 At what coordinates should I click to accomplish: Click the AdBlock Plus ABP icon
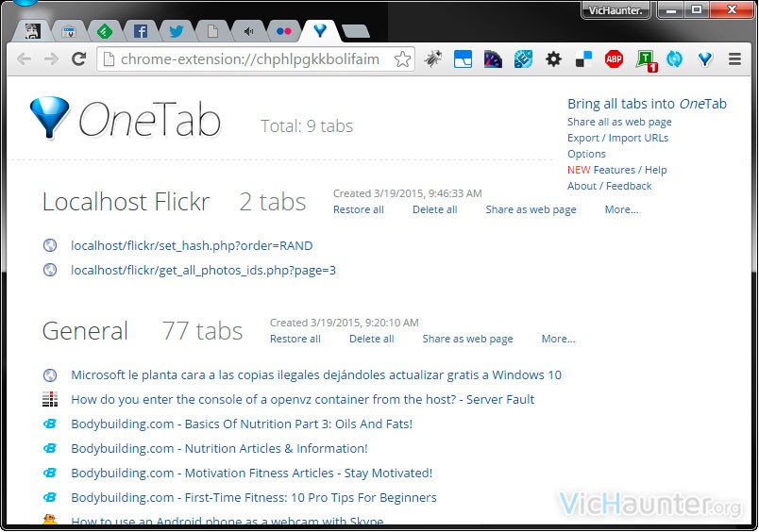pyautogui.click(x=614, y=59)
